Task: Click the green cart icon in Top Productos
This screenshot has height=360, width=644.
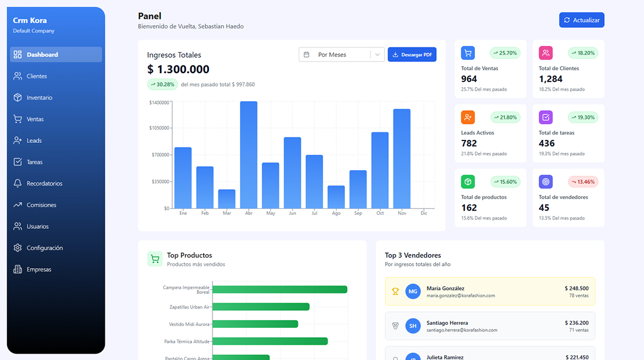Action: 155,259
